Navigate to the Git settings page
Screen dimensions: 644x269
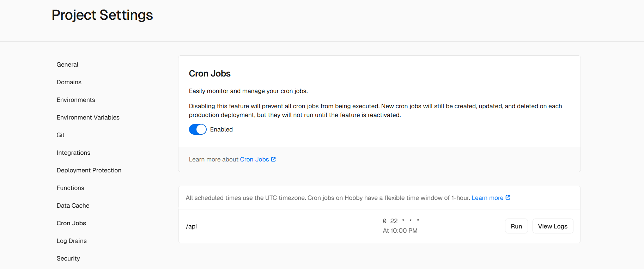[61, 135]
